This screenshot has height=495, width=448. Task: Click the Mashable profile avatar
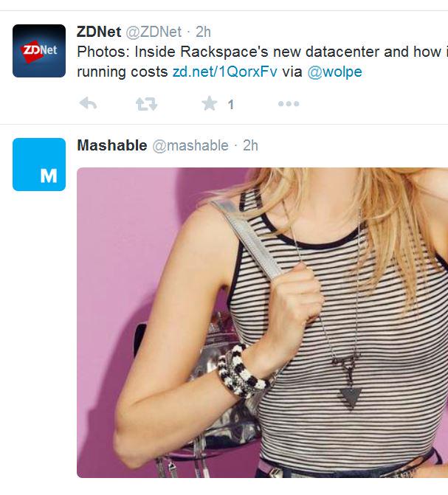[39, 165]
